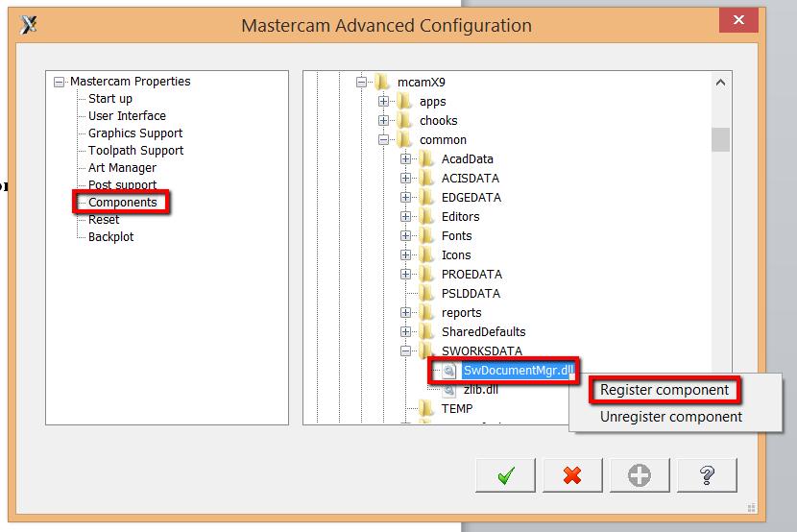
Task: Click the EDGEDATA folder icon
Action: click(x=426, y=197)
